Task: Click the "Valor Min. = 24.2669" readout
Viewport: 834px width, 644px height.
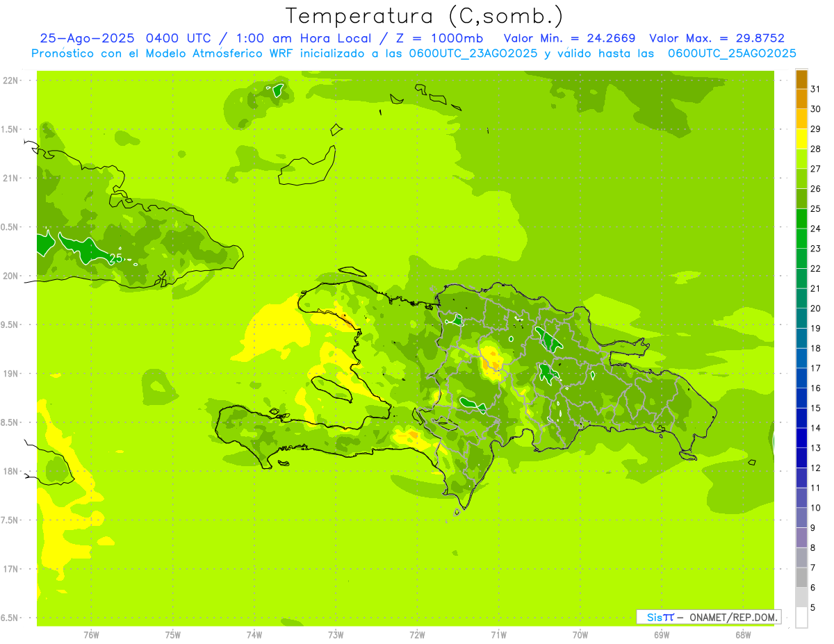Action: pyautogui.click(x=569, y=38)
